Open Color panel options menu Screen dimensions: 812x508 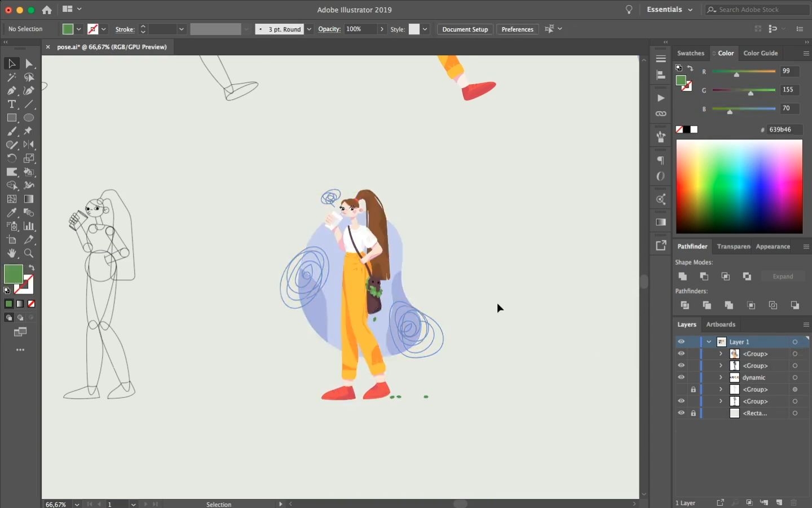806,53
